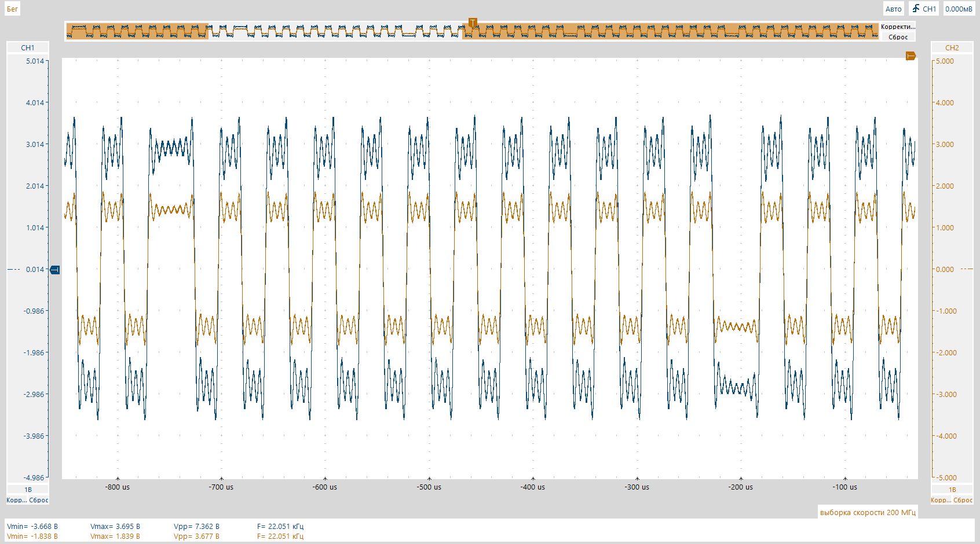Image resolution: width=980 pixels, height=544 pixels.
Task: Click the CH2 'Vmin= -1.838 В' measurement
Action: point(32,536)
